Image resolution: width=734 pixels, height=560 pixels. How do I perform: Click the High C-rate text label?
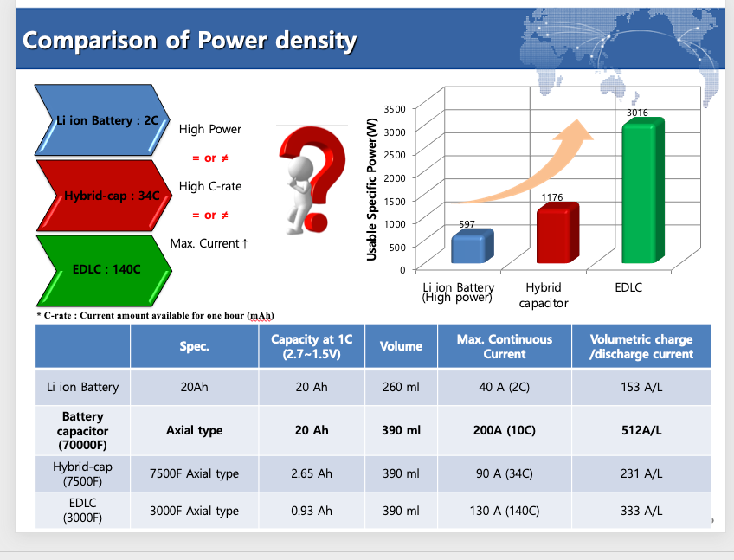coord(210,186)
